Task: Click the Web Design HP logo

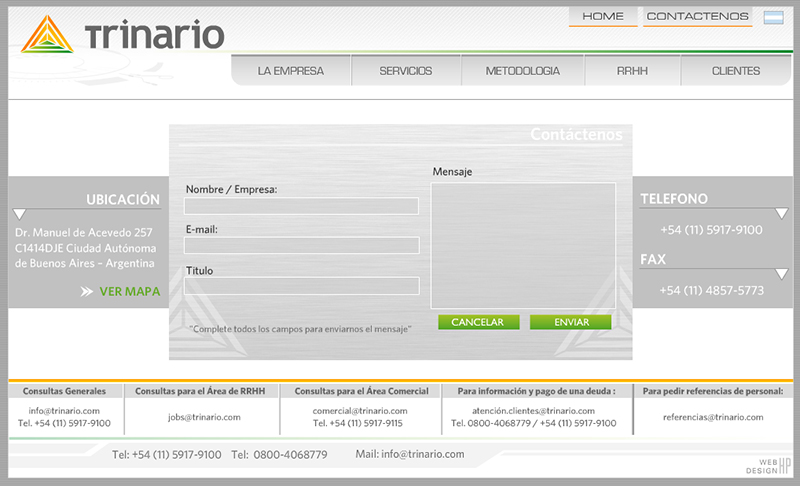Action: point(768,464)
